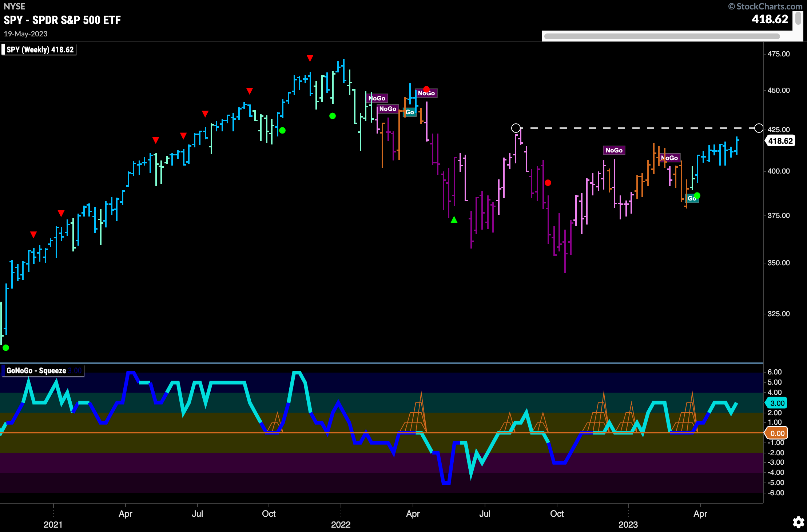The height and width of the screenshot is (532, 807).
Task: Click the lower NoGo label near March 2022
Action: point(387,109)
